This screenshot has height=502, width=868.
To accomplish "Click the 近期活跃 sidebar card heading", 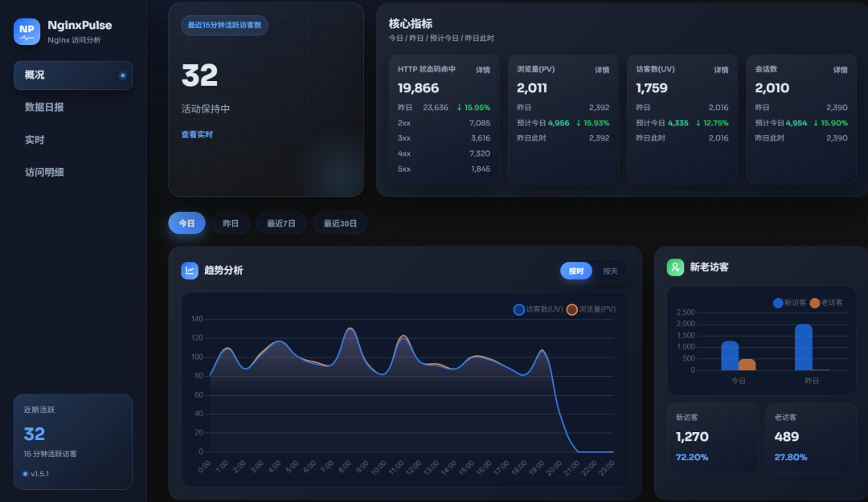I will [39, 410].
